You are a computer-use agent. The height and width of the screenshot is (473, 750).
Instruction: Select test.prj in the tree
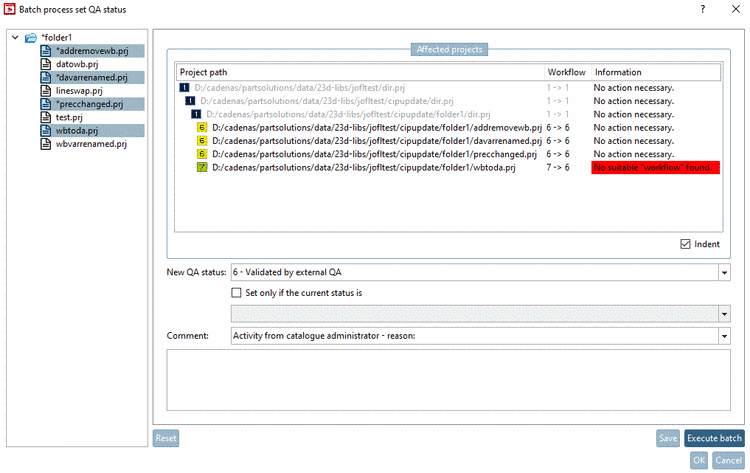[69, 117]
